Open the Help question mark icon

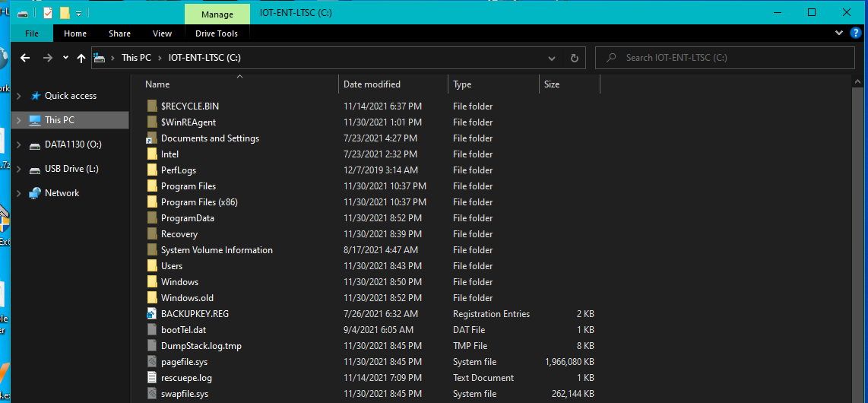pos(855,33)
